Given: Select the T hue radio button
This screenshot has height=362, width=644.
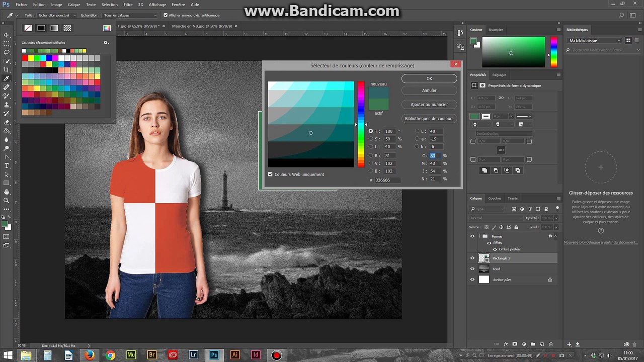Looking at the screenshot, I should [x=371, y=131].
